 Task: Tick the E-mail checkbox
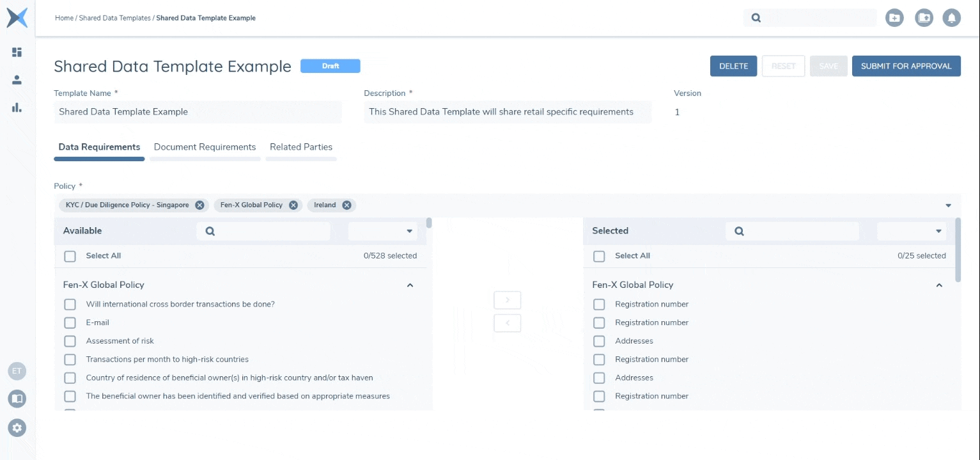coord(70,323)
